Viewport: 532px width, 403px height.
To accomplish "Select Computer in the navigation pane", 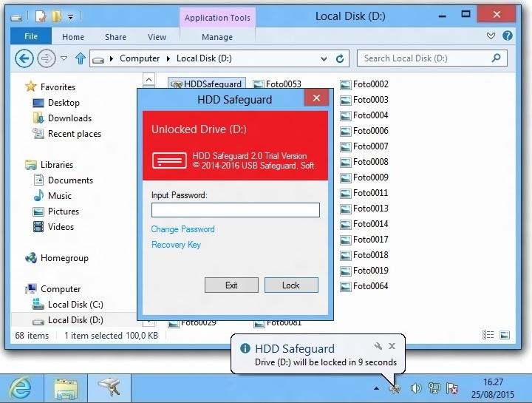I will [x=61, y=289].
